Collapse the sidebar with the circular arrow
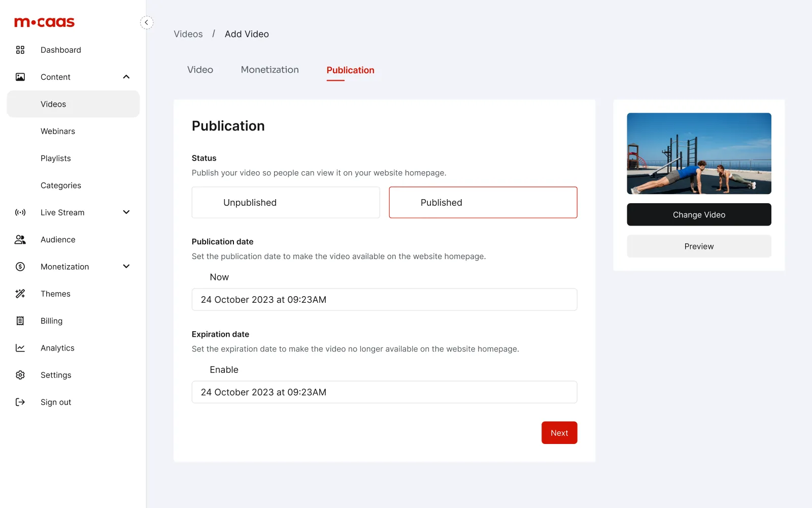This screenshot has width=812, height=508. [x=147, y=22]
